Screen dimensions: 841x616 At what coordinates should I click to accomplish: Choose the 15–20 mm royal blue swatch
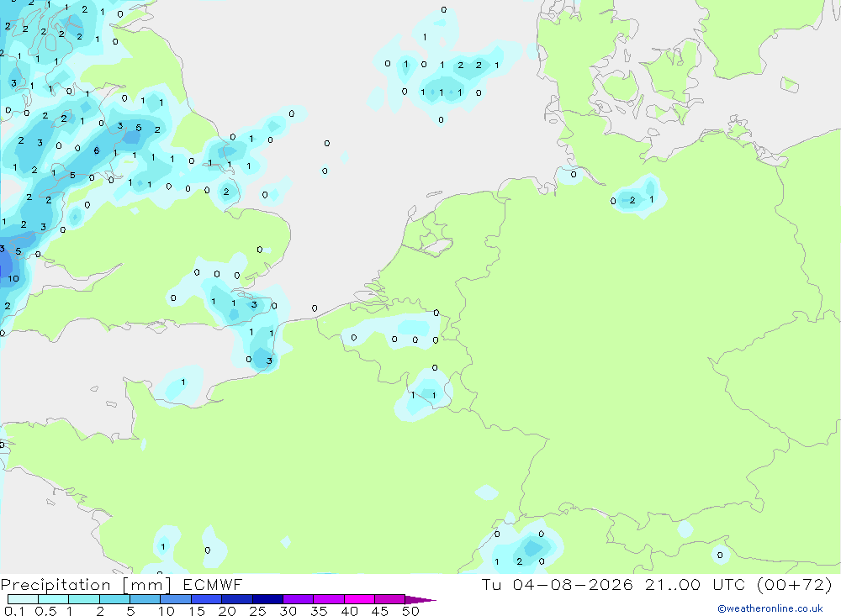[x=207, y=599]
